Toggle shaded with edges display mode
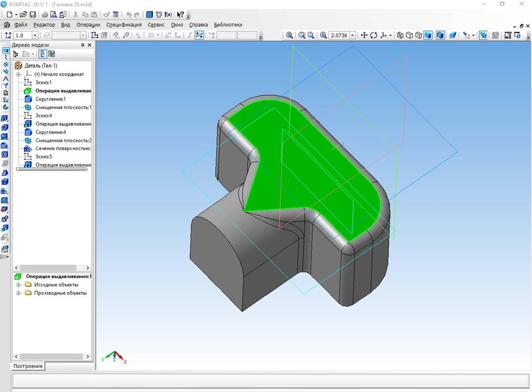532x392 pixels. tap(440, 35)
